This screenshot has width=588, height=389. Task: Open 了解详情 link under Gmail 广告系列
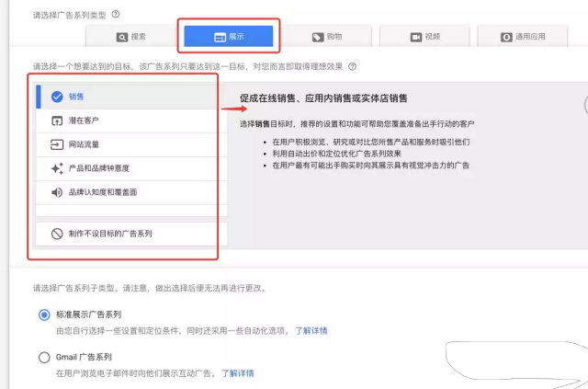click(237, 373)
